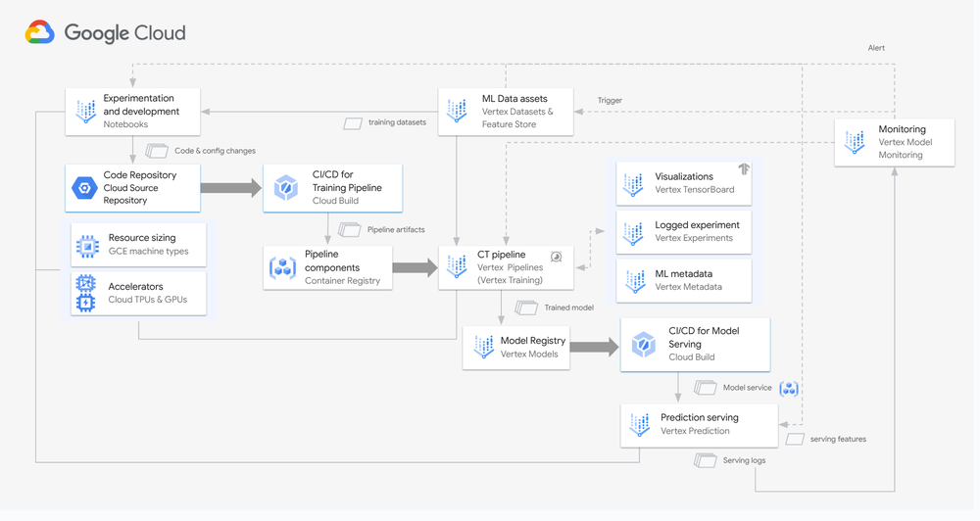Click the Trained model label
The width and height of the screenshot is (980, 521).
click(x=568, y=308)
